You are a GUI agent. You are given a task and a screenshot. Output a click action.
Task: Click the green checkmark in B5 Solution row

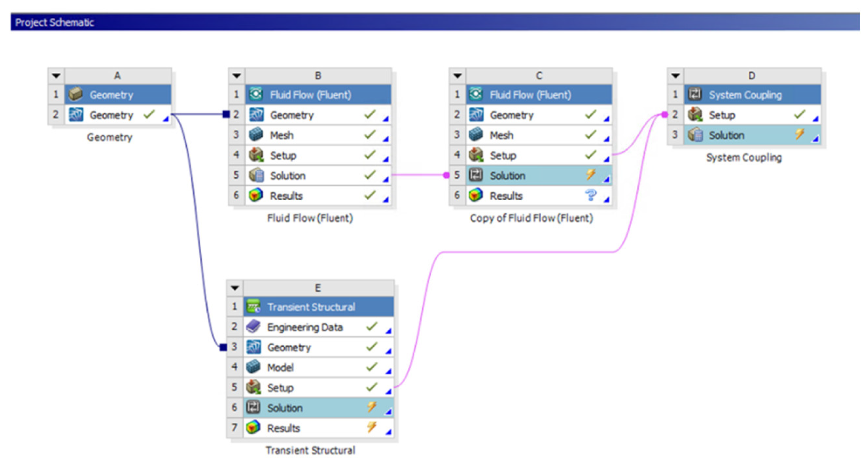[x=370, y=174]
